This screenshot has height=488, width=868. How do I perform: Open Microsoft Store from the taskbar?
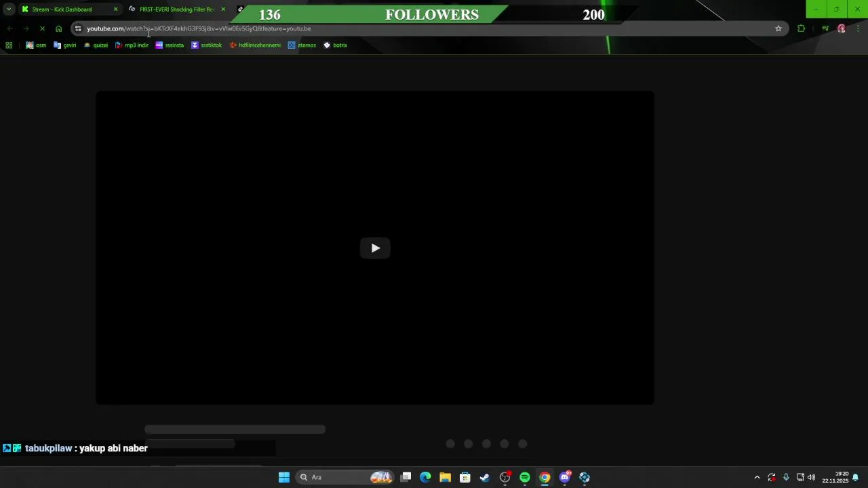[465, 477]
